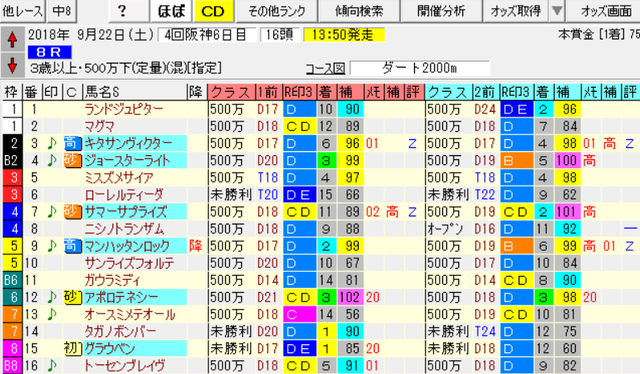Select horse name ガウラミディ
This screenshot has height=374, width=640.
112,280
